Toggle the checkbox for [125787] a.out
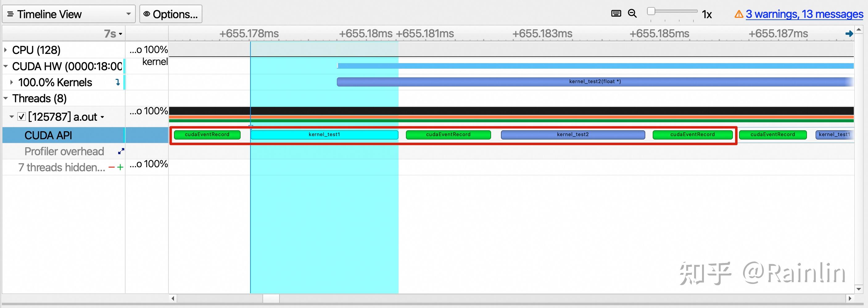Screen dimensions: 868x308 (22, 117)
